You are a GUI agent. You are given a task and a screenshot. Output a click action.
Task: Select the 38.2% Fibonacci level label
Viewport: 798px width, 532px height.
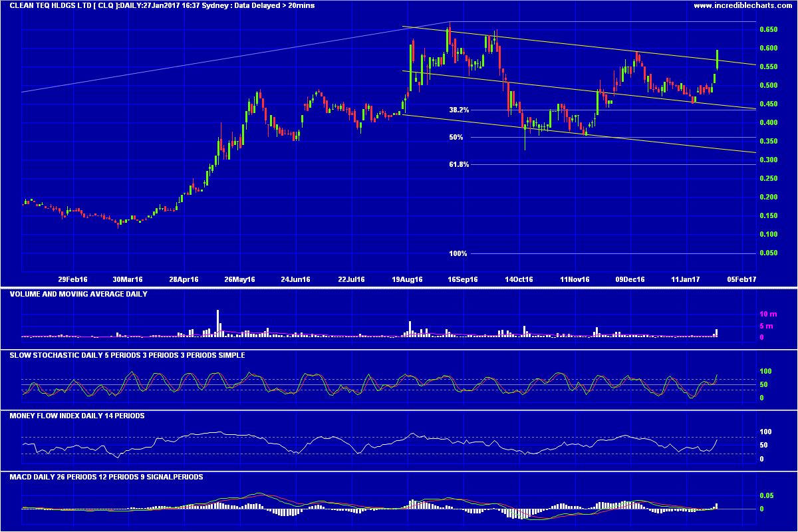(460, 110)
